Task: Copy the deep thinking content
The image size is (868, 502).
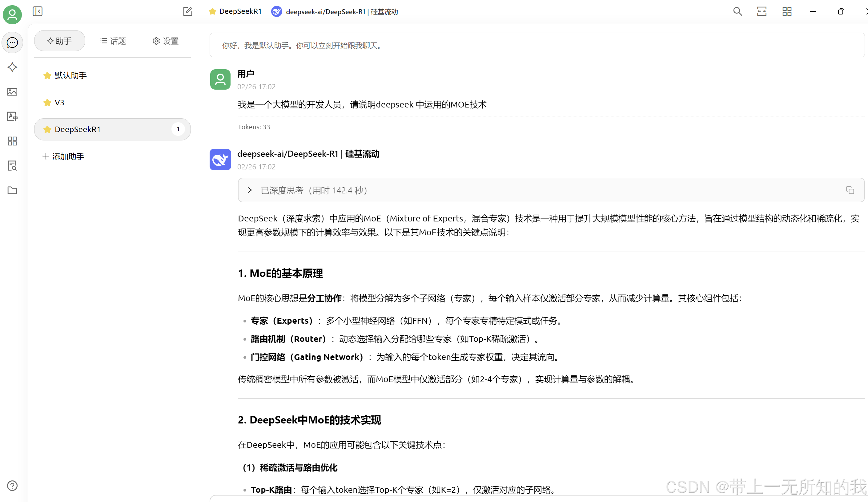Action: click(x=850, y=190)
